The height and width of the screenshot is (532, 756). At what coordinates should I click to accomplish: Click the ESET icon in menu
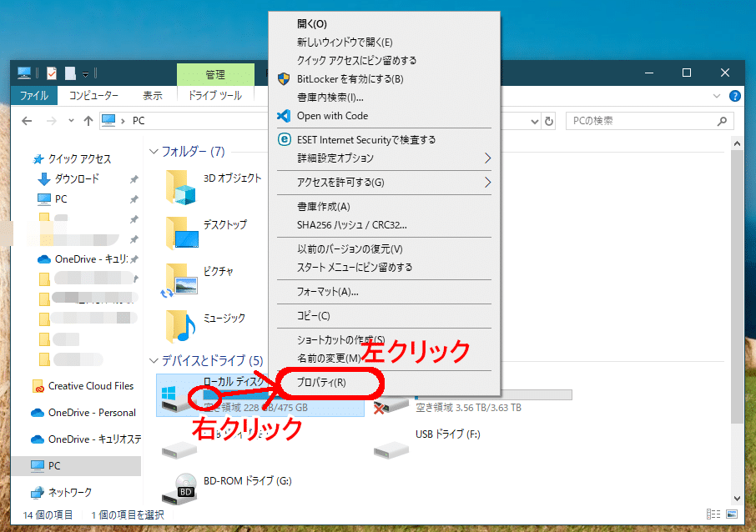pyautogui.click(x=285, y=140)
